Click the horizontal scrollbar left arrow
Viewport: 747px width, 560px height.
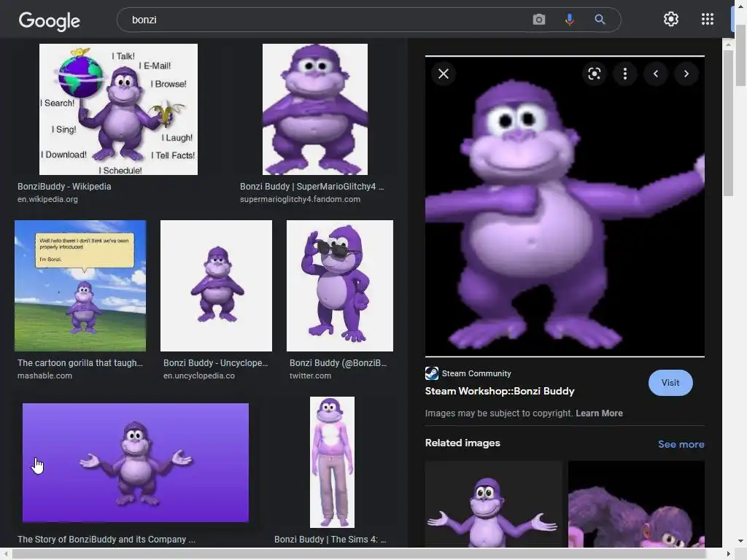[6, 554]
